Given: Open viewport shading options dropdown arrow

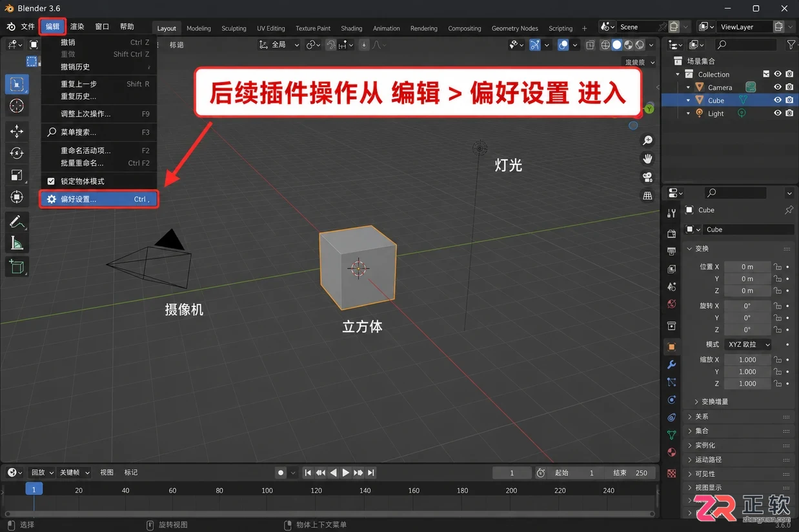Looking at the screenshot, I should tap(652, 45).
